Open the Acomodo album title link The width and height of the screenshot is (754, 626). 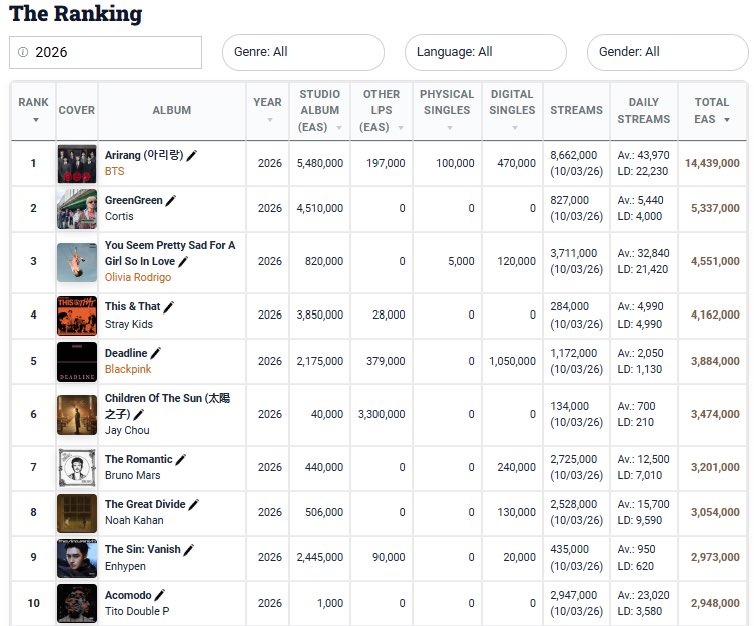click(x=128, y=595)
